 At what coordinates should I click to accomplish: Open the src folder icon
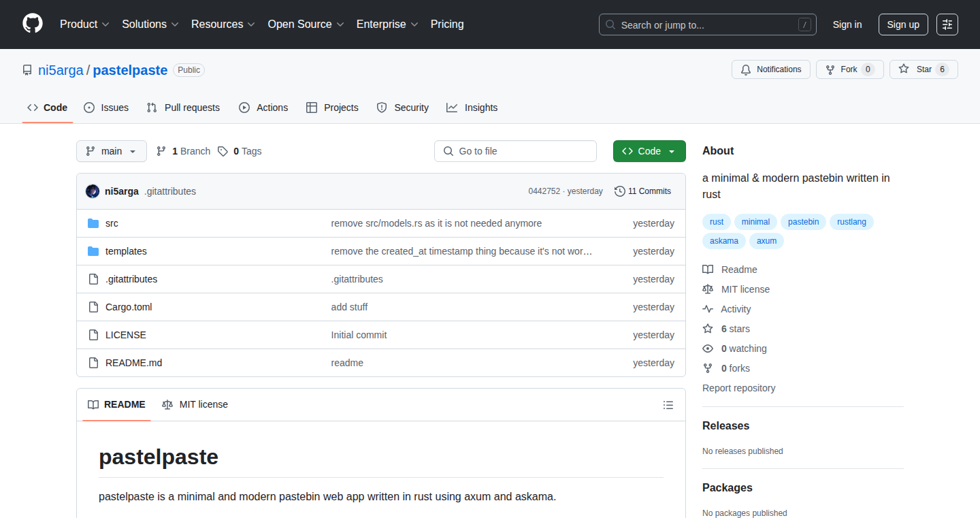(x=93, y=223)
